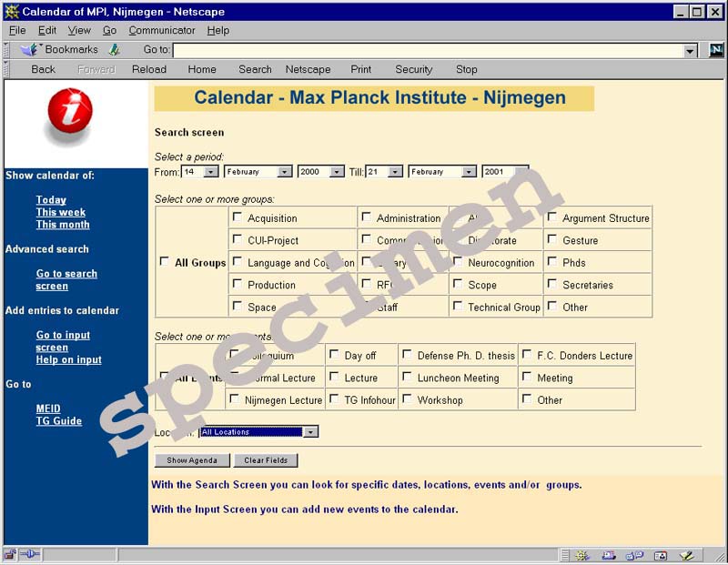Screen dimensions: 728x565
Task: Select the Gesture group checkbox
Action: (x=552, y=239)
